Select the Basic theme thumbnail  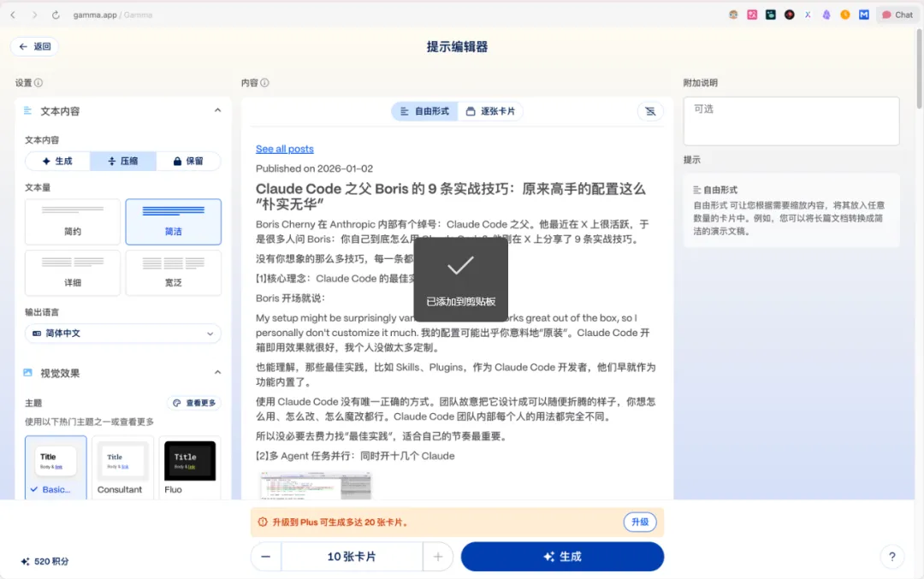(56, 468)
